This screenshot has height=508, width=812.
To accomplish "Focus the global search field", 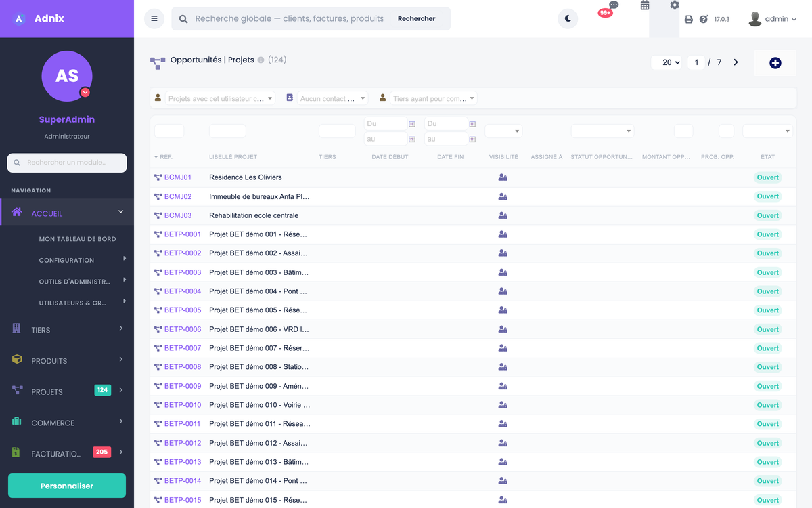I will tap(290, 19).
